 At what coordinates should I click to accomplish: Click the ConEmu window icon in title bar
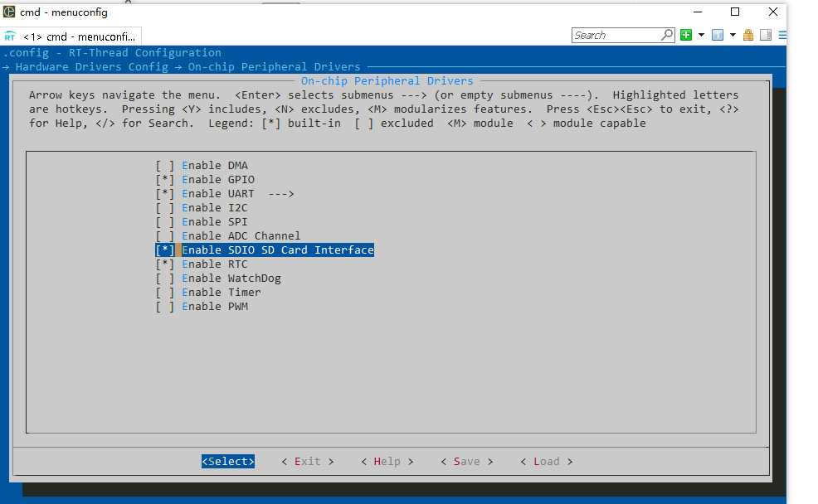[9, 12]
